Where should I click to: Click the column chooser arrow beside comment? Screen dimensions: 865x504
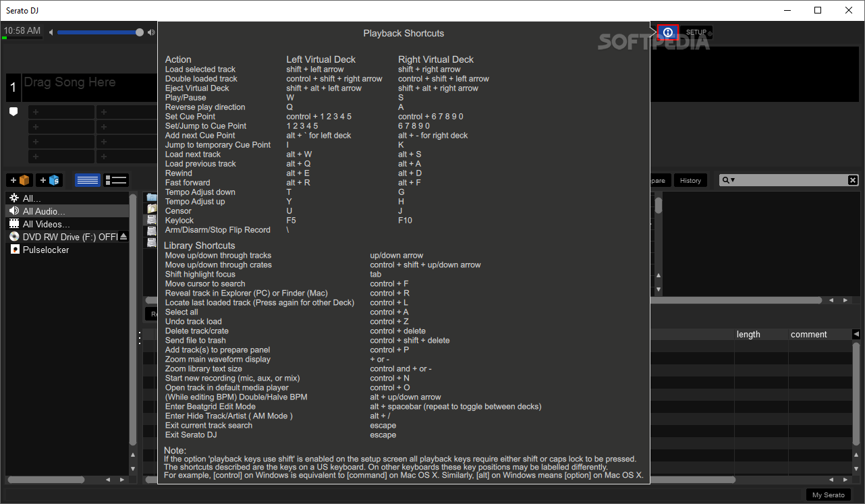pos(856,334)
